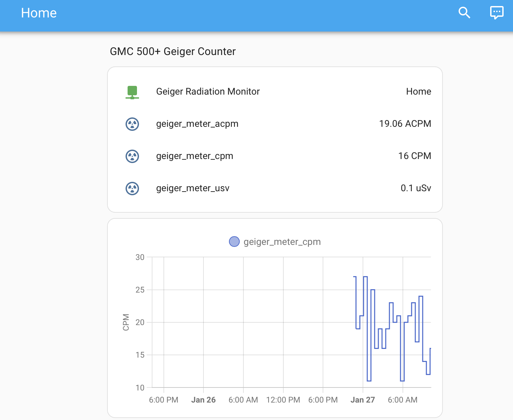Click the green network device icon
513x420 pixels.
pyautogui.click(x=132, y=92)
